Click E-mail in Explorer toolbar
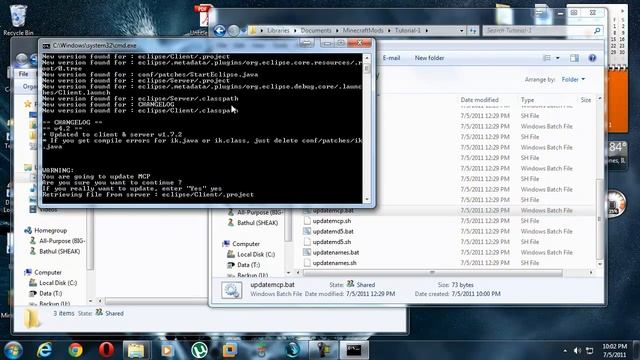640x360 pixels. pyautogui.click(x=391, y=58)
